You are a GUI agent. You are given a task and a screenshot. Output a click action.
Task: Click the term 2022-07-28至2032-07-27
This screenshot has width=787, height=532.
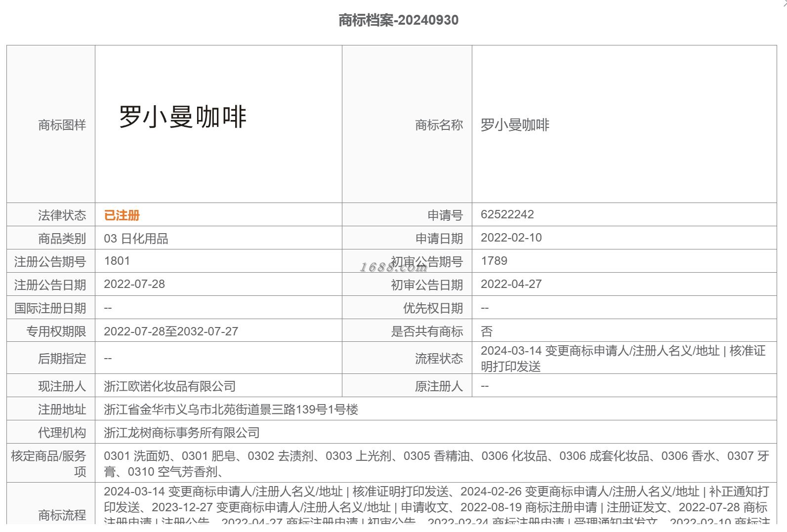click(x=171, y=331)
